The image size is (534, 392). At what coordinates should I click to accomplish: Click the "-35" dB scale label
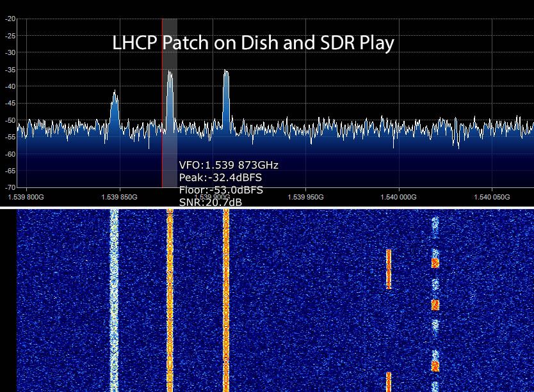pyautogui.click(x=10, y=70)
